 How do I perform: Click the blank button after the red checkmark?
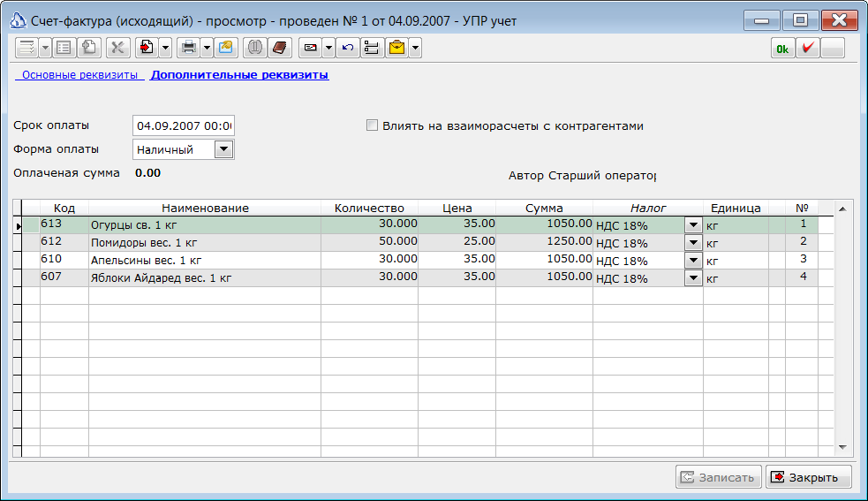[x=833, y=49]
